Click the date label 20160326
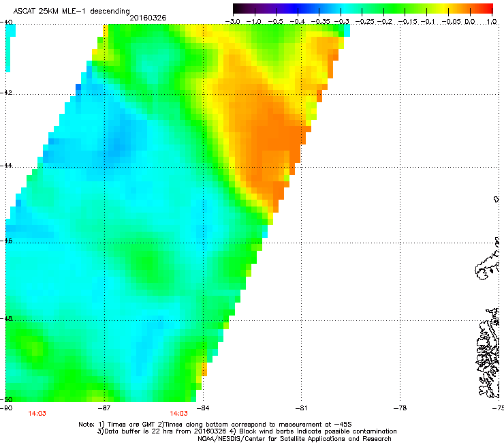The image size is (504, 443). (x=148, y=18)
